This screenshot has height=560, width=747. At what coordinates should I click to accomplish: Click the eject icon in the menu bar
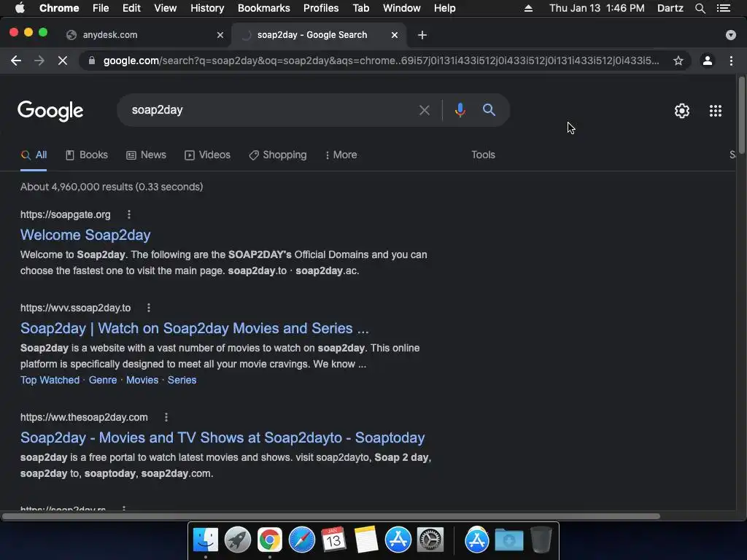[x=528, y=8]
